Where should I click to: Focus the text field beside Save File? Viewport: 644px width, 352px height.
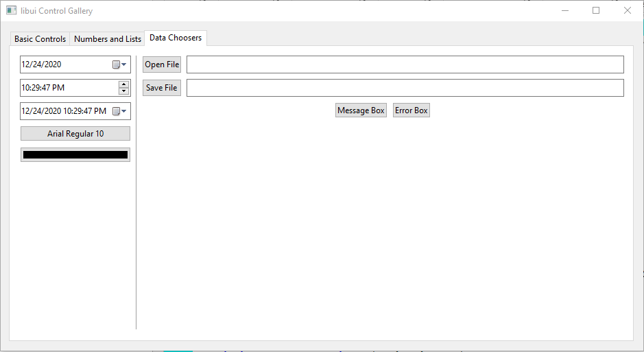(405, 88)
